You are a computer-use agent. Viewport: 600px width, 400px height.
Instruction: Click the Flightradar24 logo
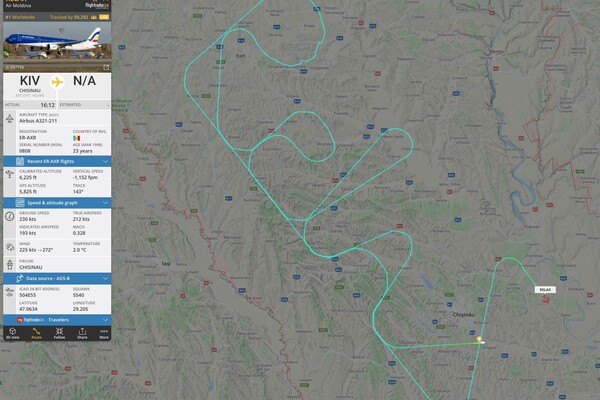tap(97, 5)
